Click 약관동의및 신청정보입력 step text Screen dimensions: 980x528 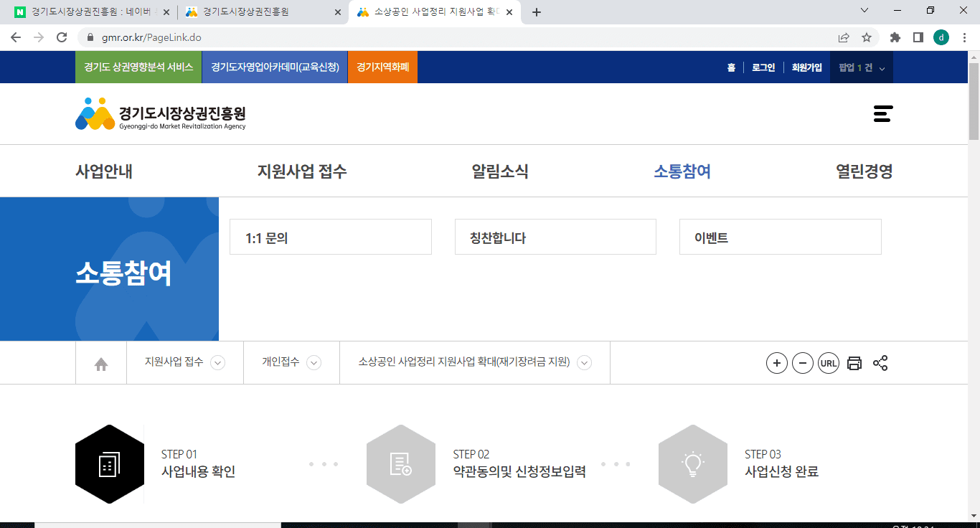coord(519,472)
